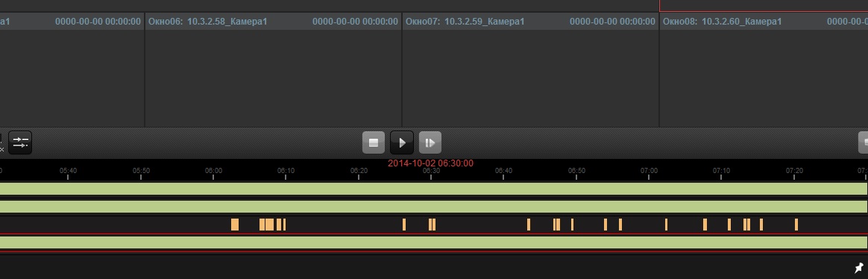Advance one frame with the step button
This screenshot has height=279, width=868.
[x=430, y=142]
